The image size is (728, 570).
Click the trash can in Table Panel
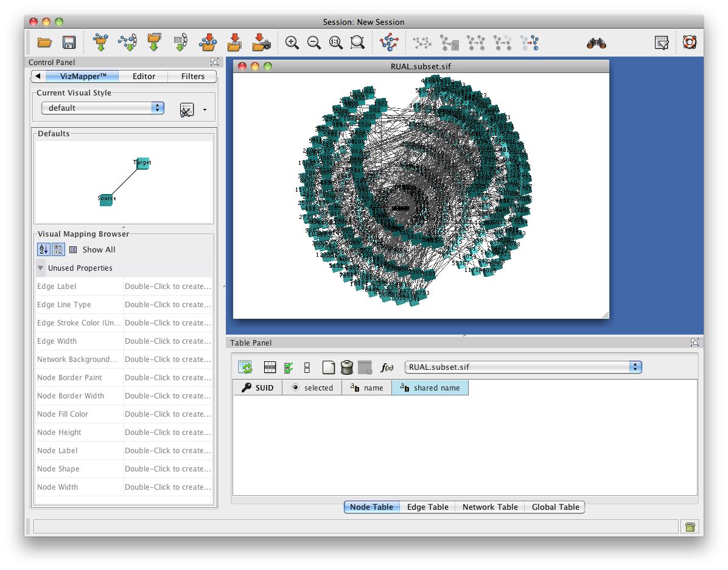coord(347,367)
